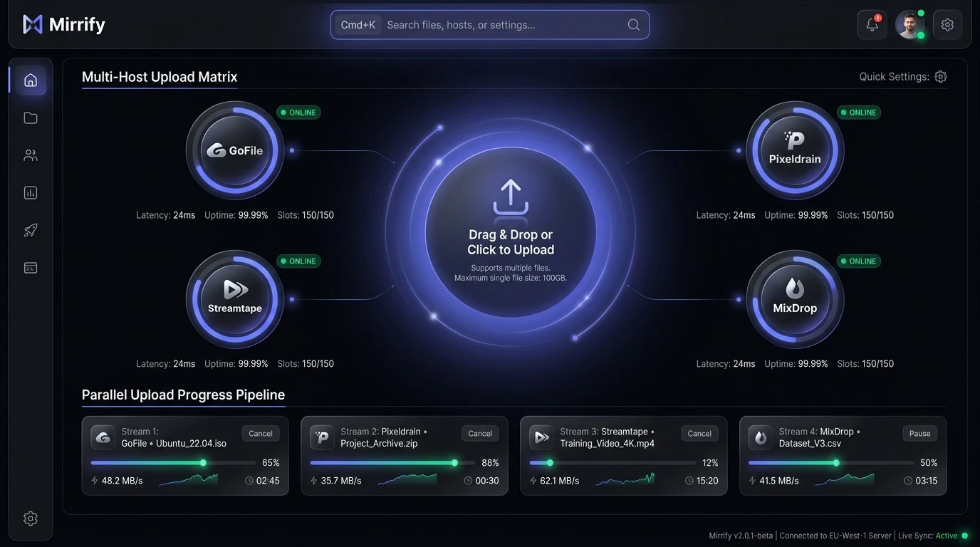Click the 62.1 MB/s speed value
Viewport: 980px width, 547px height.
(561, 481)
